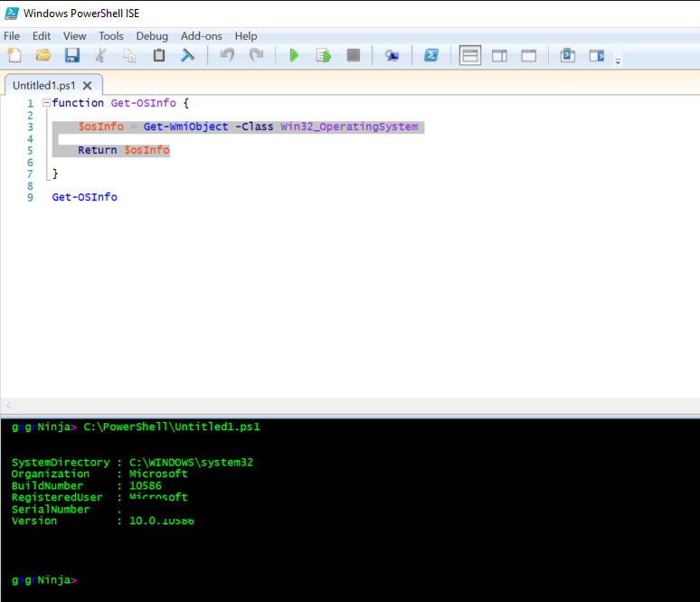Image resolution: width=700 pixels, height=602 pixels.
Task: Expand the toolbar overflow options arrow
Action: point(619,61)
